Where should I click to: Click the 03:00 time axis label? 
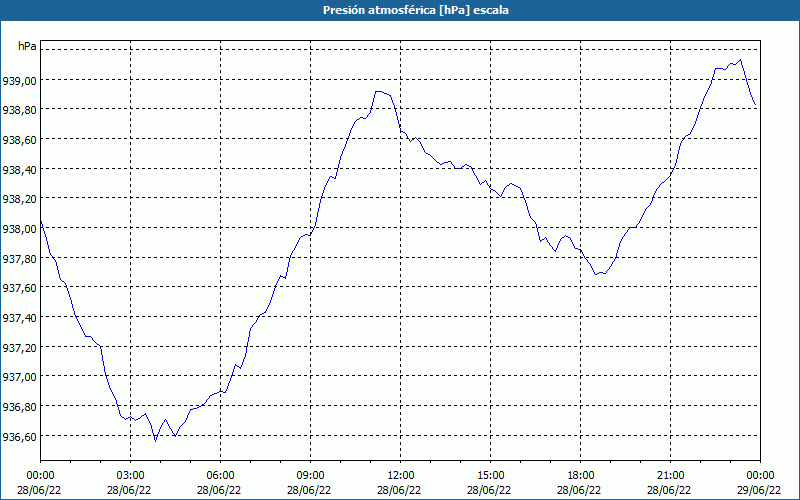pyautogui.click(x=131, y=476)
